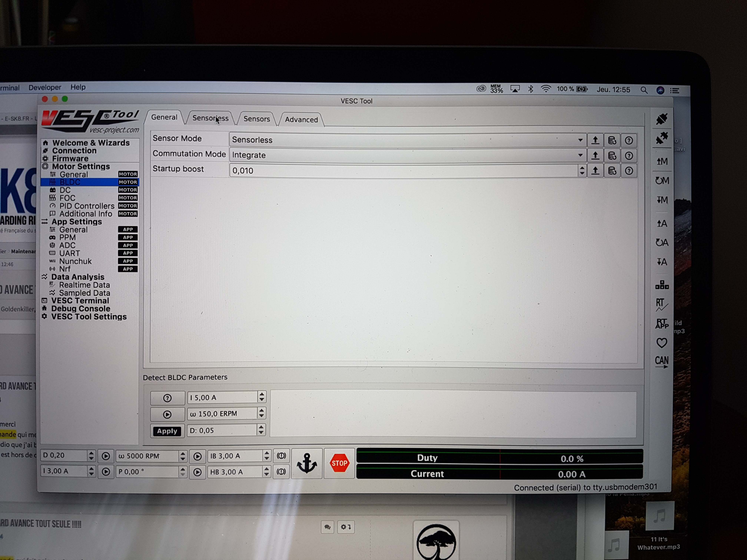This screenshot has width=747, height=560.
Task: Adjust Startup boost stepper arrows
Action: click(x=582, y=171)
